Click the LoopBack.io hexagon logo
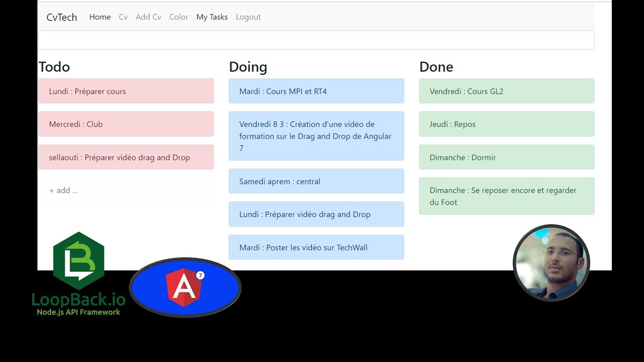 (x=78, y=261)
